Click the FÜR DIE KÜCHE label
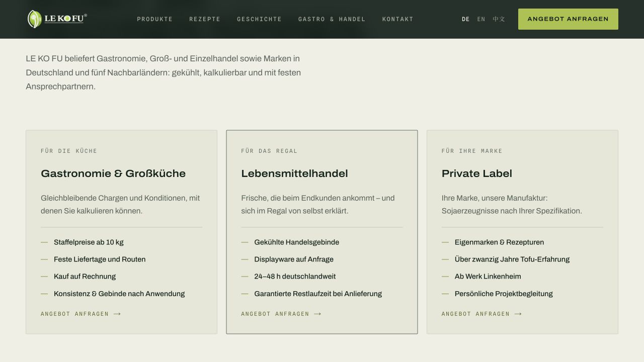The height and width of the screenshot is (362, 644). coord(69,151)
